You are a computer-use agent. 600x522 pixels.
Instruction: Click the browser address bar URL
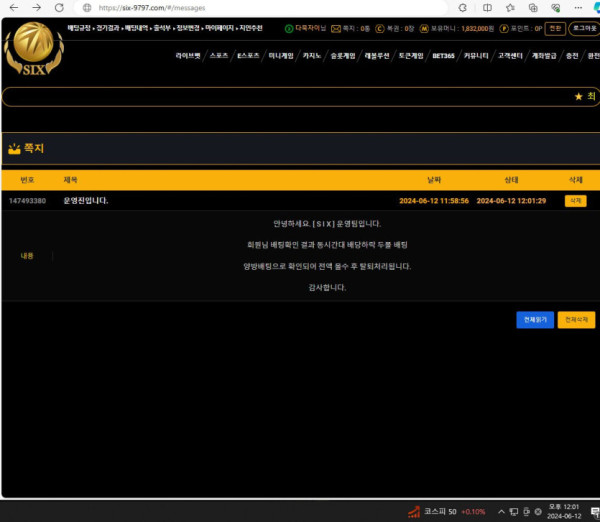click(x=152, y=8)
